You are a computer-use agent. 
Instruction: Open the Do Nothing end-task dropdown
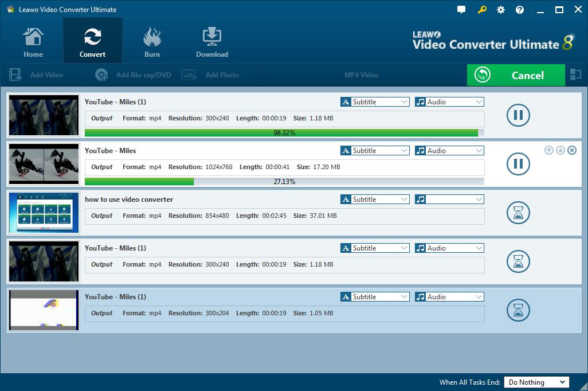(x=536, y=382)
